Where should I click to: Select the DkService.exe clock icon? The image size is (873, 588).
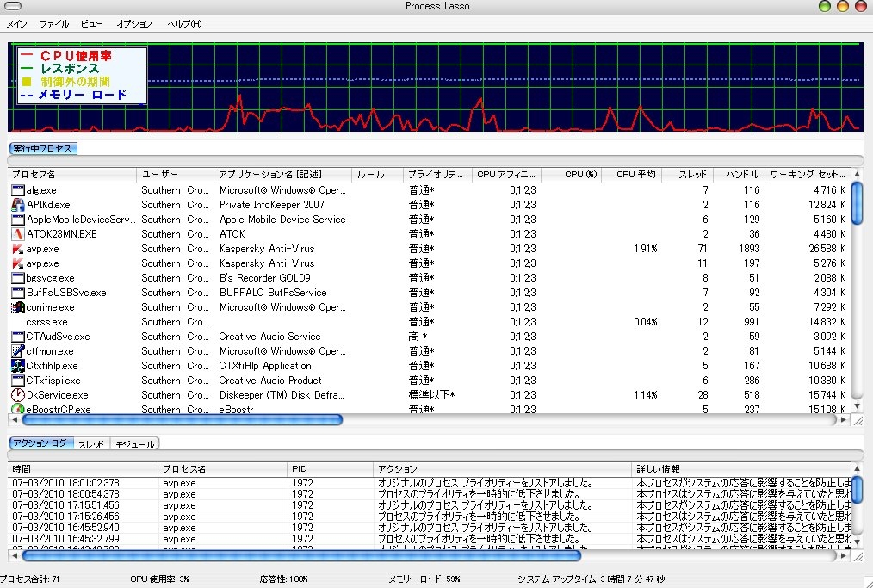coord(17,395)
